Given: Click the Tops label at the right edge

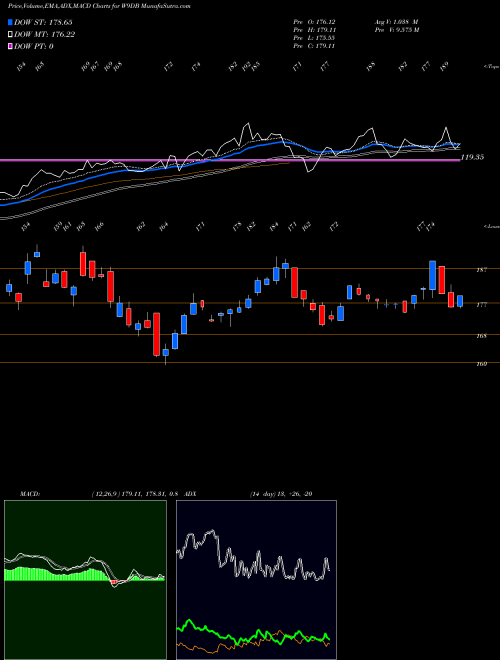Looking at the screenshot, I should pyautogui.click(x=491, y=67).
